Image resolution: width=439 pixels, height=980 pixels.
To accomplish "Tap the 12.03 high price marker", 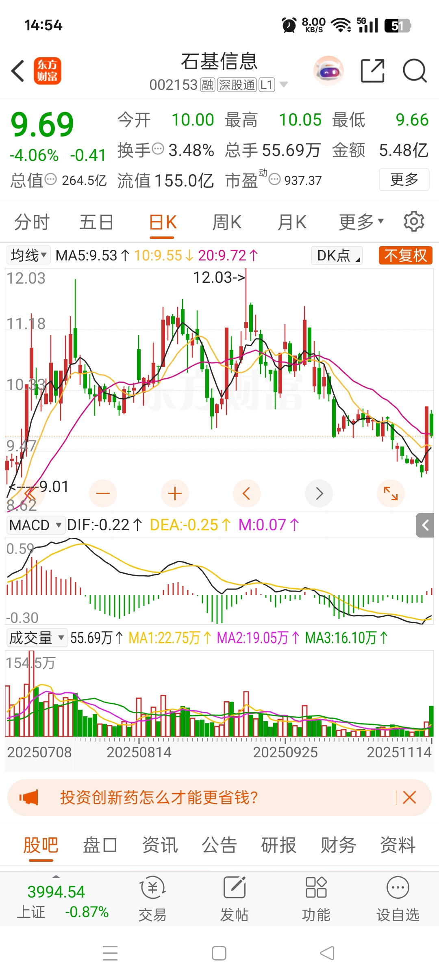I will pyautogui.click(x=219, y=278).
